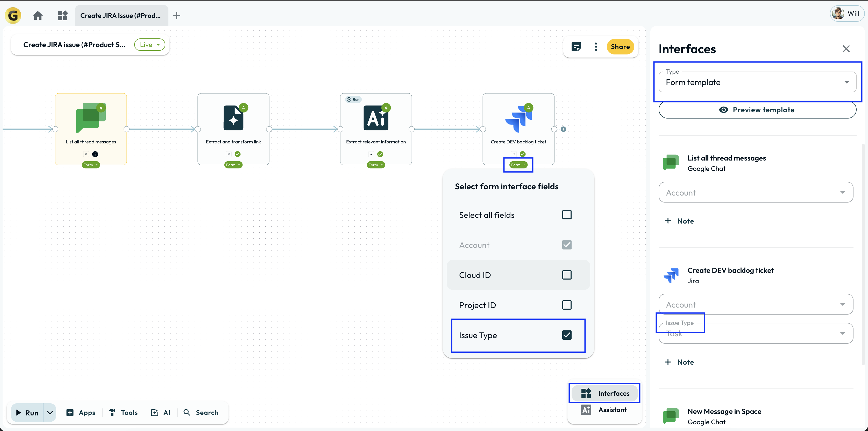Click the notes icon next to Share
Viewport: 868px width, 431px height.
click(x=576, y=47)
